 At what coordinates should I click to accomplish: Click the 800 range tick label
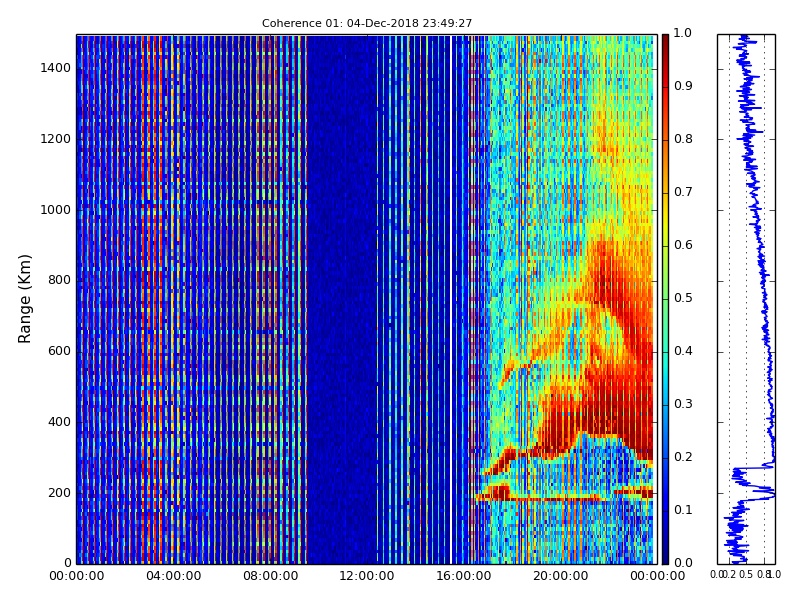point(59,280)
